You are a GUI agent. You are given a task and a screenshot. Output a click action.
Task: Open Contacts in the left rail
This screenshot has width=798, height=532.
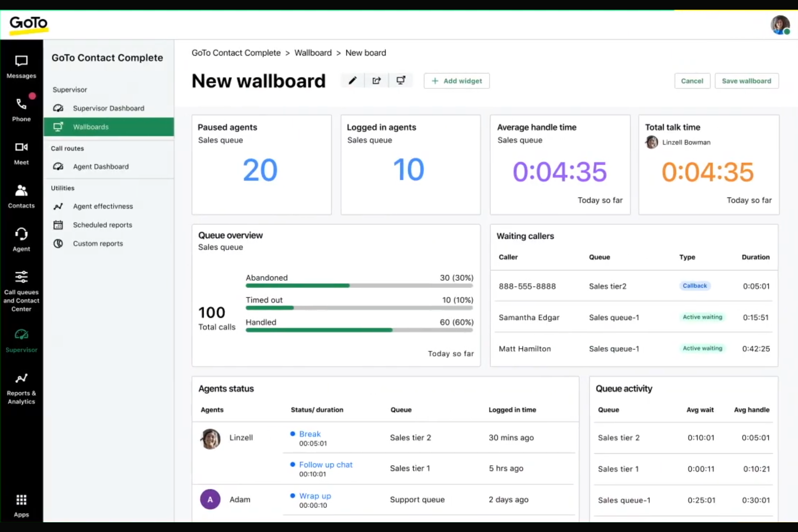click(x=22, y=196)
